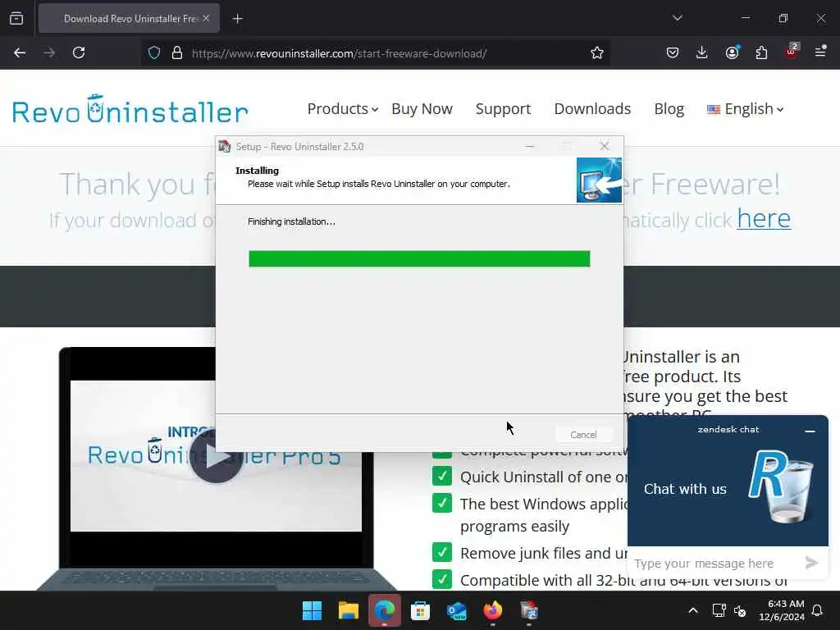840x630 pixels.
Task: Open Outlook from the taskbar
Action: point(456,610)
